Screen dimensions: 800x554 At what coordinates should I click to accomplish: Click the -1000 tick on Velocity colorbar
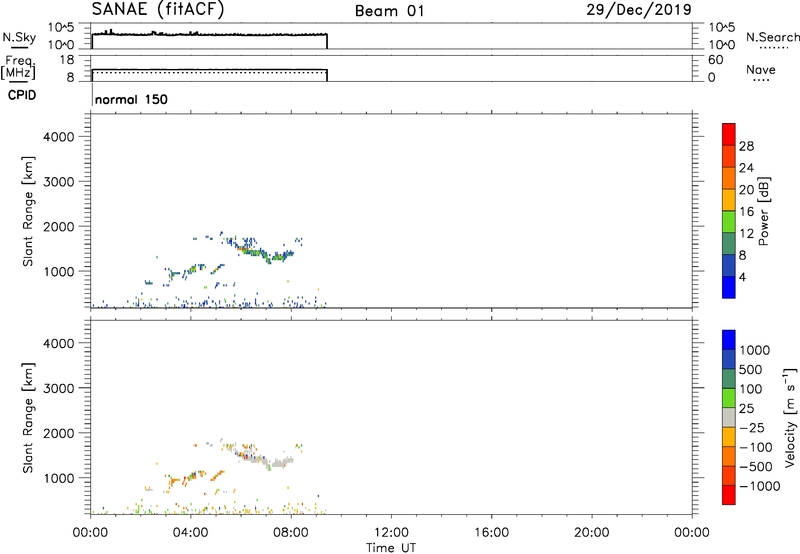click(760, 486)
